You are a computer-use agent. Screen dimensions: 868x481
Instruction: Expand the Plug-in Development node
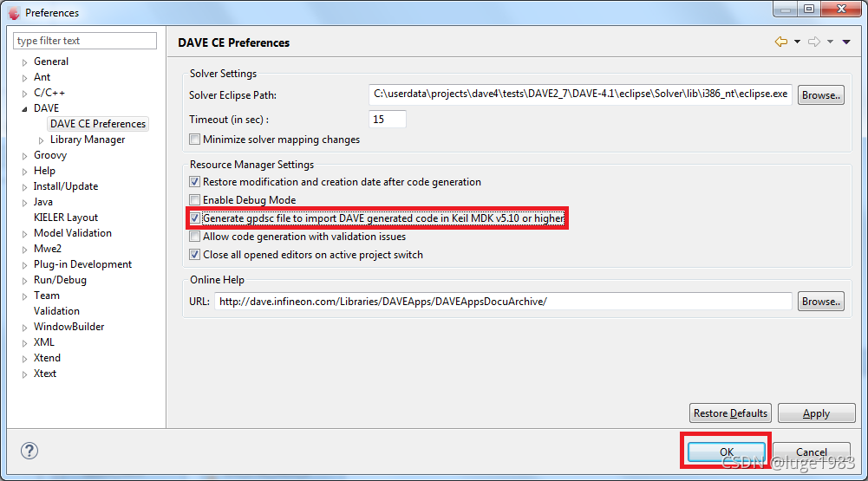point(24,264)
